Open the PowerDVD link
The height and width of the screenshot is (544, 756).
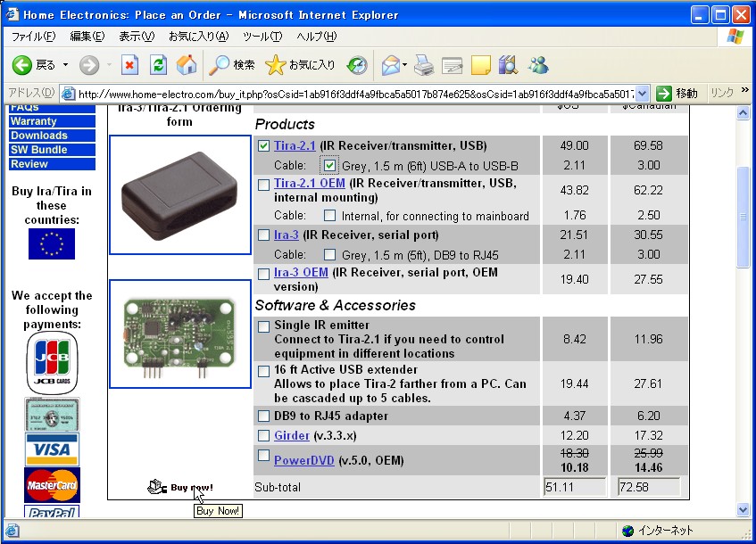point(304,460)
